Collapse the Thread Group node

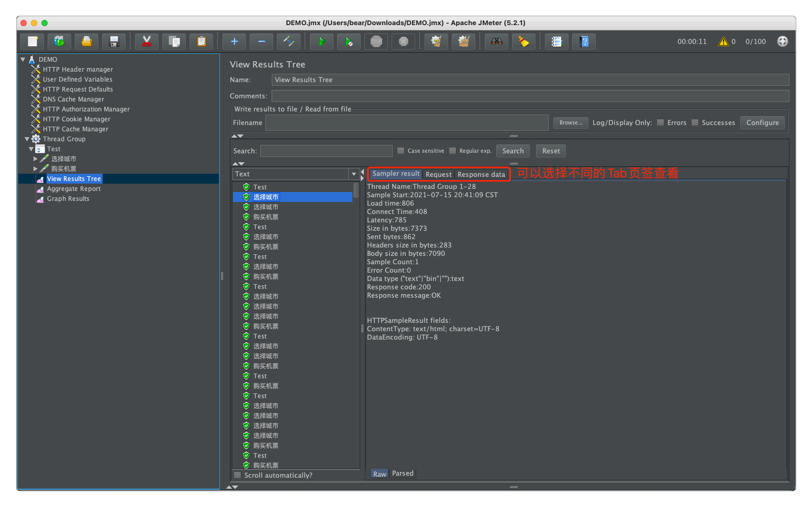click(x=27, y=139)
